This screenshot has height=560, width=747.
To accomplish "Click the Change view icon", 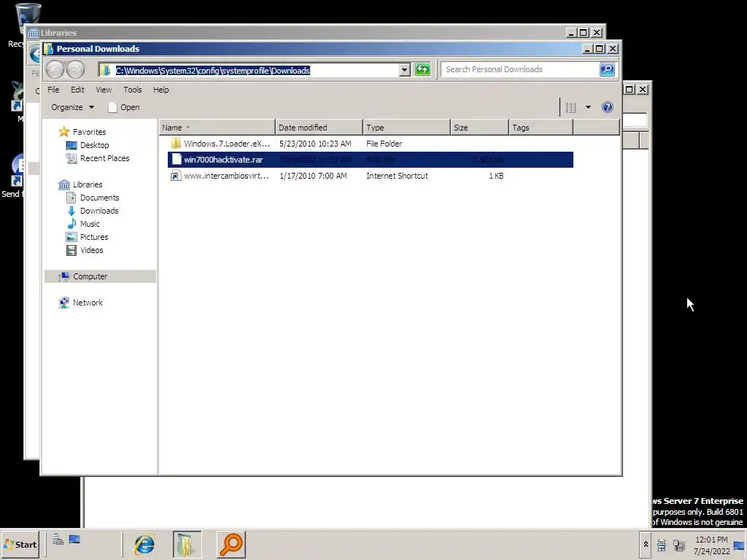I will (570, 107).
